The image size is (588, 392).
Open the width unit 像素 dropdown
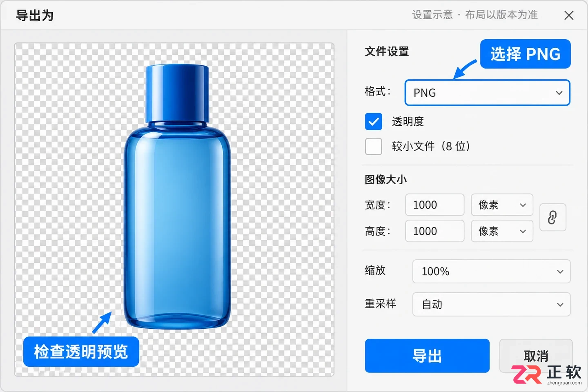(502, 205)
